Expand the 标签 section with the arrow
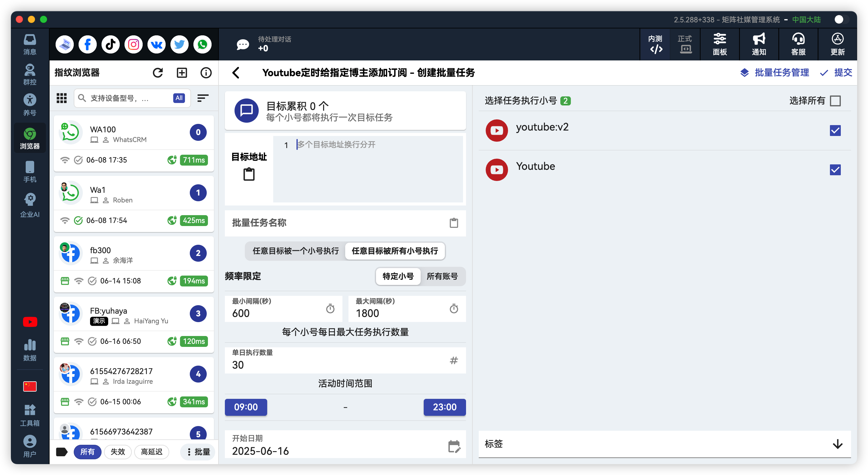The height and width of the screenshot is (475, 868). point(837,444)
